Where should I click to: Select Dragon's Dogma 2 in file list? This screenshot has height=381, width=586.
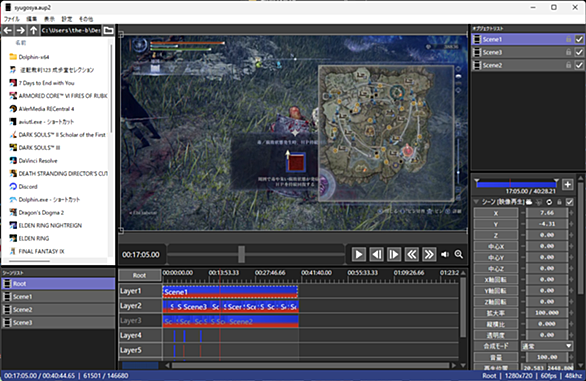pyautogui.click(x=41, y=212)
